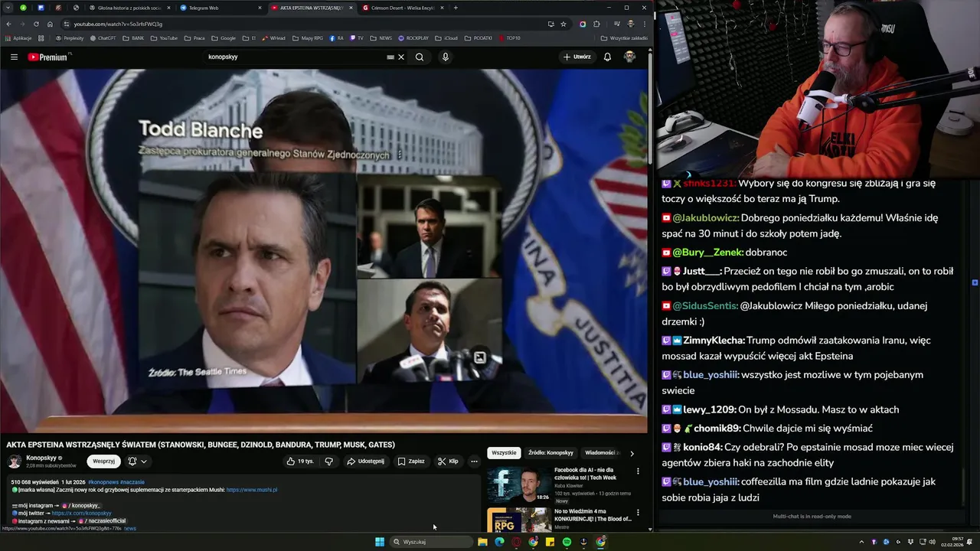Open the ChatGPT bookmark
This screenshot has width=980, height=551.
tap(103, 37)
